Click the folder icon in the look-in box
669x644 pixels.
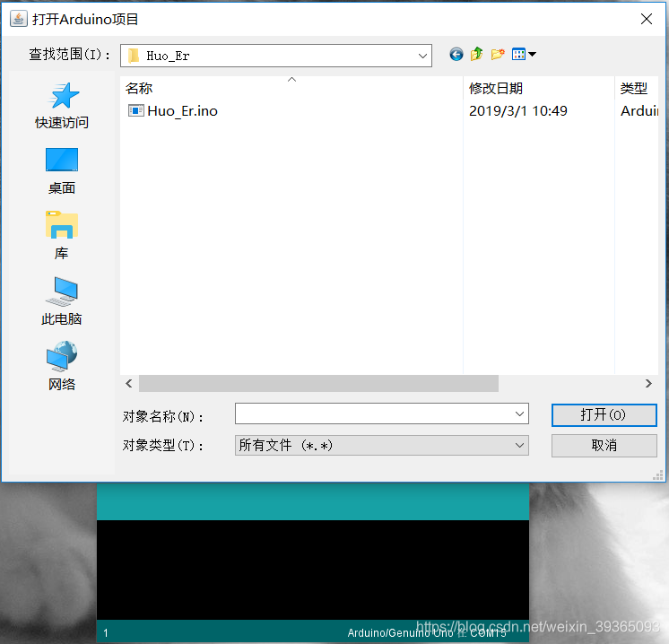click(x=134, y=56)
